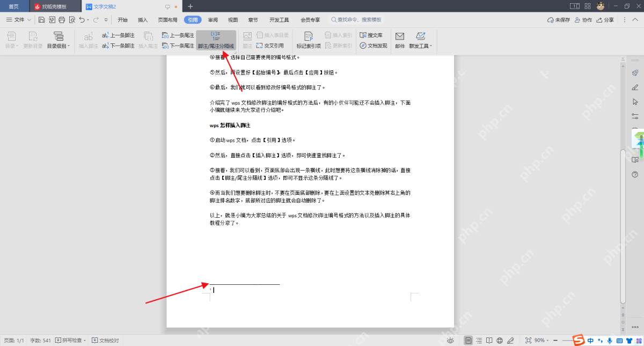Click Cross-reference (交叉引用) button
The image size is (644, 346).
click(270, 46)
